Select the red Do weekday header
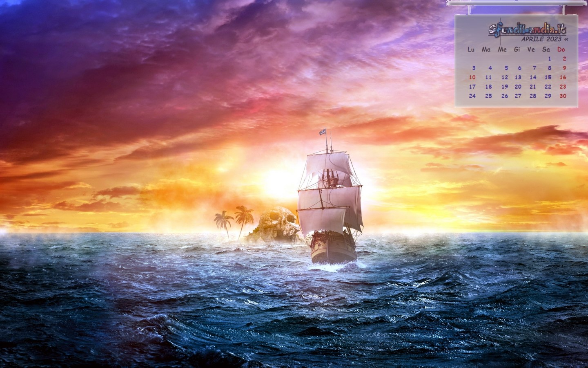This screenshot has height=368, width=588. pos(561,49)
